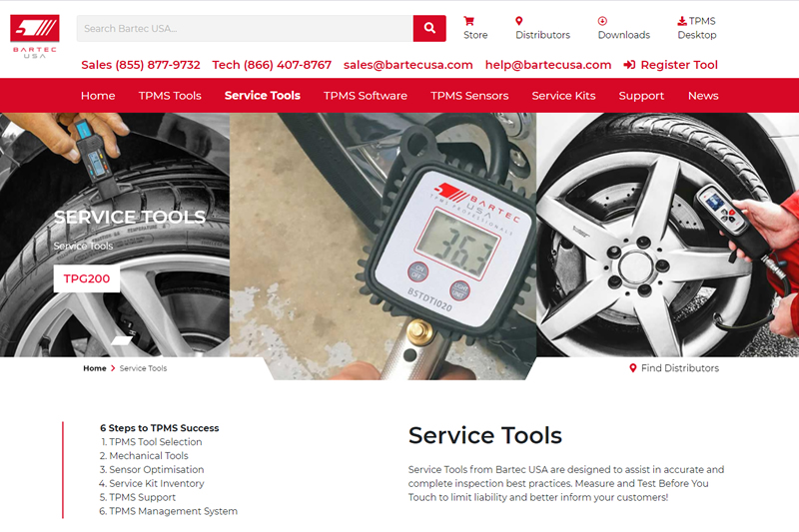Image resolution: width=799 pixels, height=532 pixels.
Task: Click the Home breadcrumb link
Action: (x=95, y=368)
